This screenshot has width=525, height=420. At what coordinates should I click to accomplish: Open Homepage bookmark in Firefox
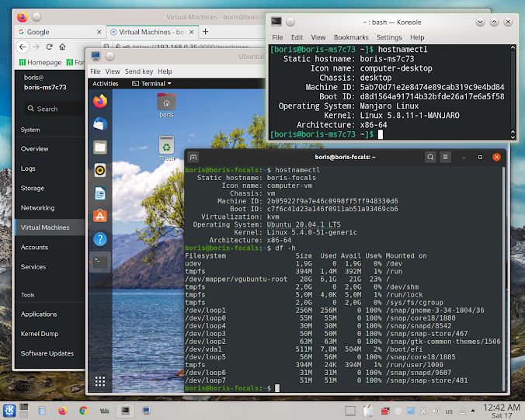(x=40, y=63)
